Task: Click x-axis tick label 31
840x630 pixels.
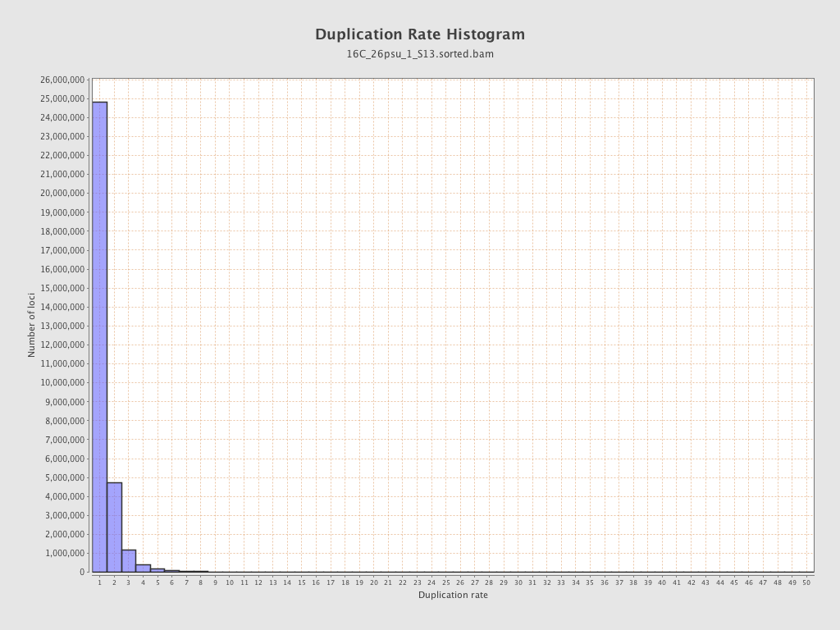Action: point(532,582)
